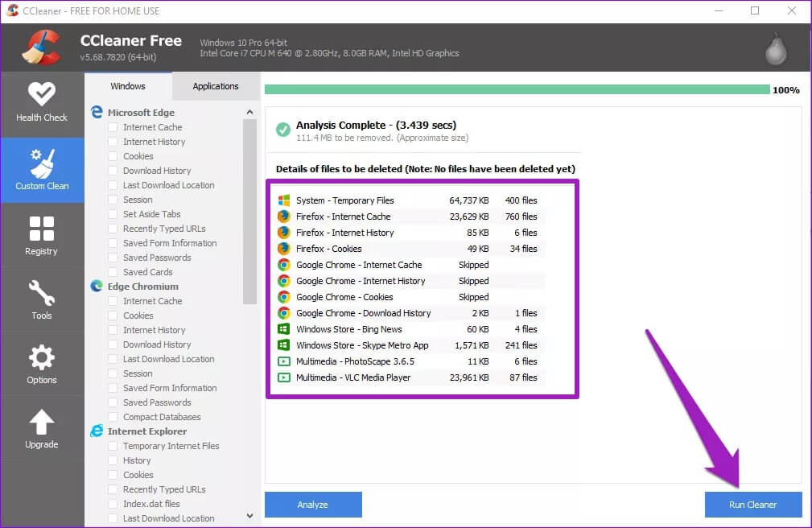This screenshot has height=528, width=812.
Task: Click Chrome icon beside Cookies result
Action: point(284,296)
